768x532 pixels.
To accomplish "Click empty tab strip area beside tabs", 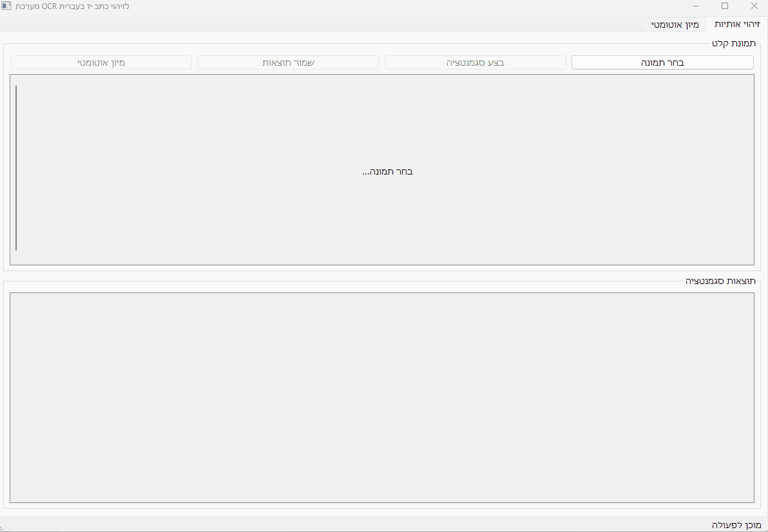I will tap(322, 24).
